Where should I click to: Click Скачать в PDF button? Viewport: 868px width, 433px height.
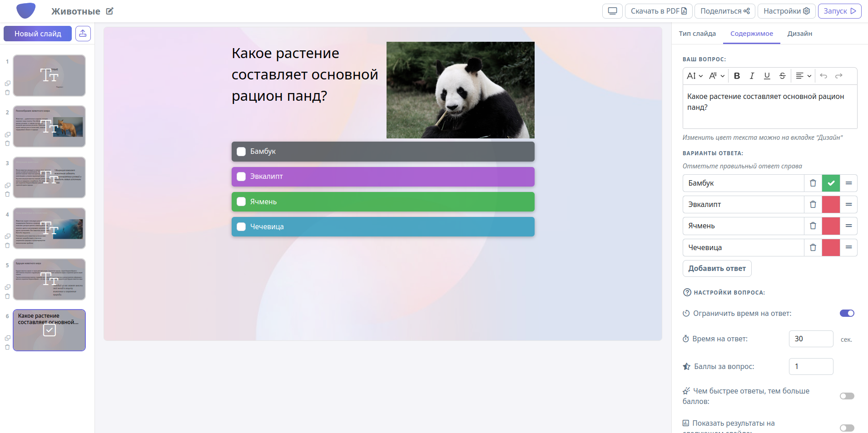click(659, 11)
